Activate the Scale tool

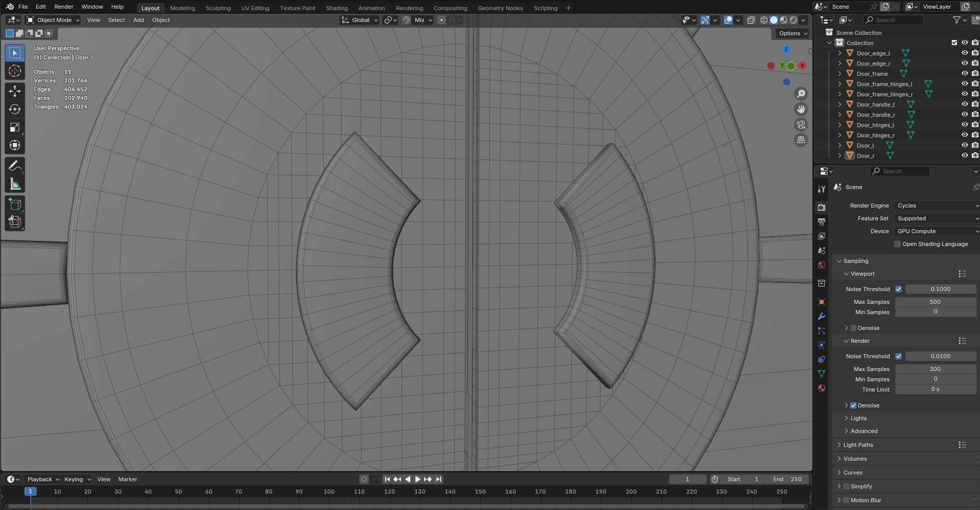[14, 127]
